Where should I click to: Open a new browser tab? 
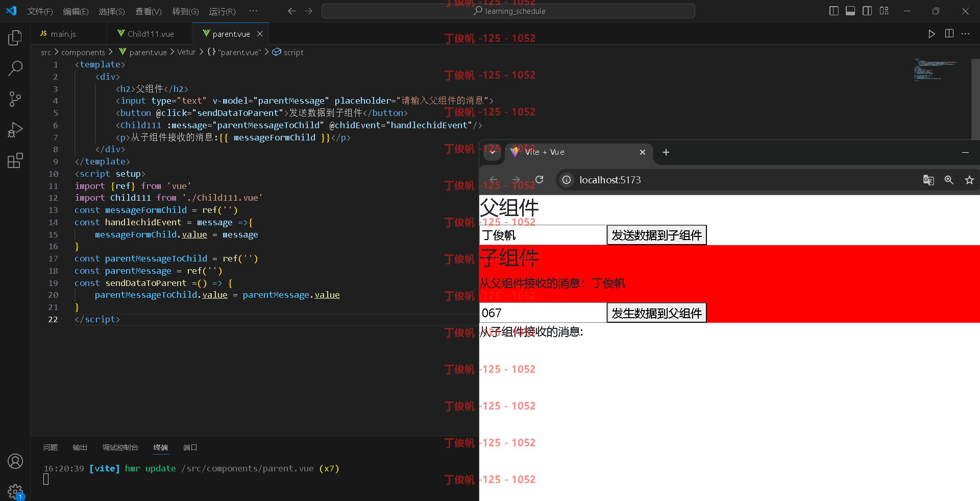pyautogui.click(x=666, y=152)
